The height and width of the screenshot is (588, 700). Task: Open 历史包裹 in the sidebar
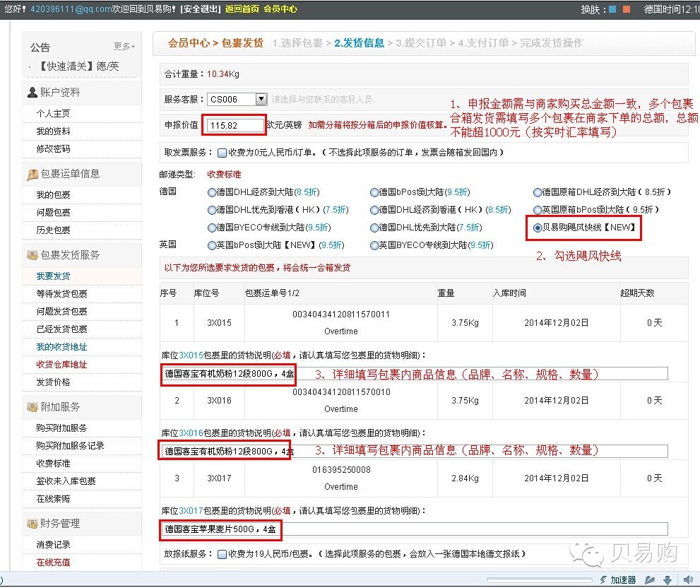(53, 230)
